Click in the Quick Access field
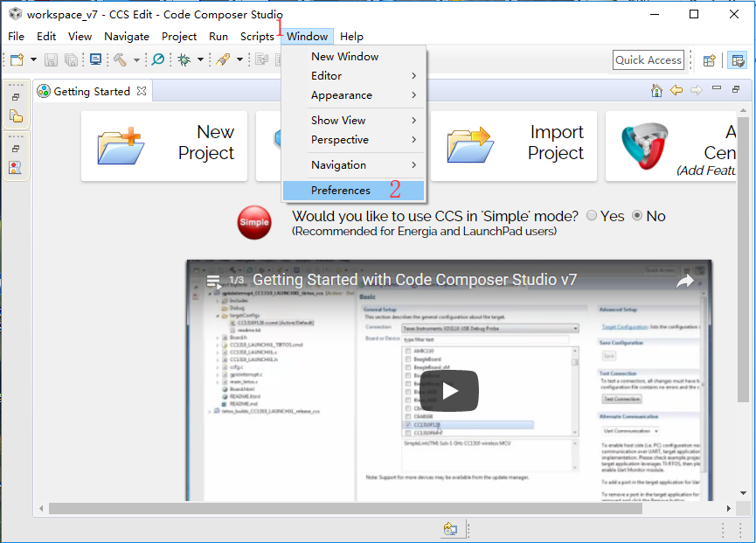Screen dimensions: 756x543 648,59
